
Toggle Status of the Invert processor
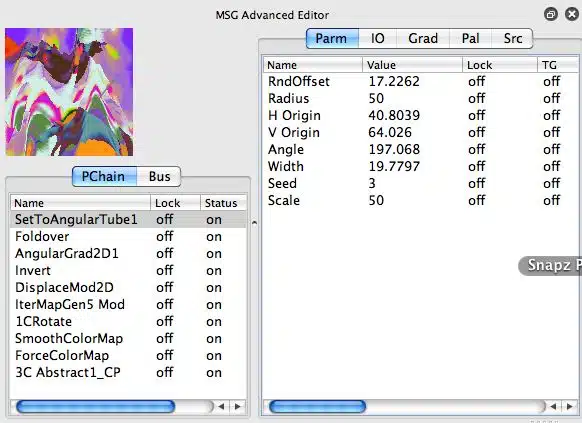click(214, 270)
